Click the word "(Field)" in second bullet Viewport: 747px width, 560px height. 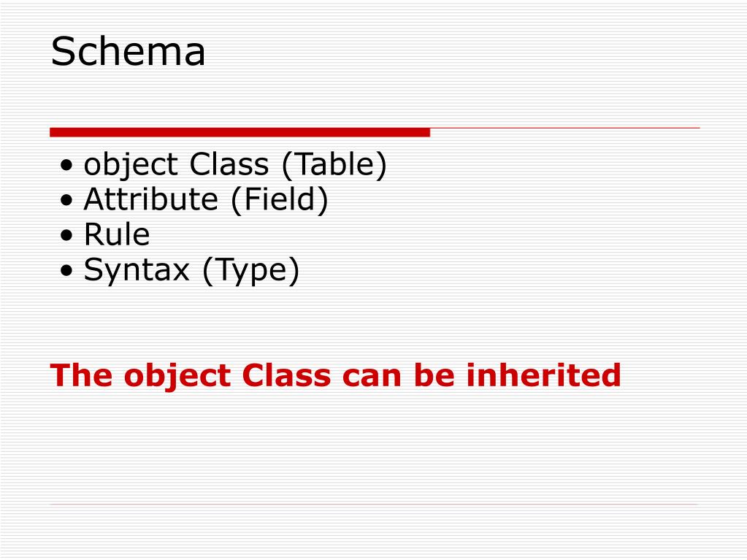click(x=280, y=199)
